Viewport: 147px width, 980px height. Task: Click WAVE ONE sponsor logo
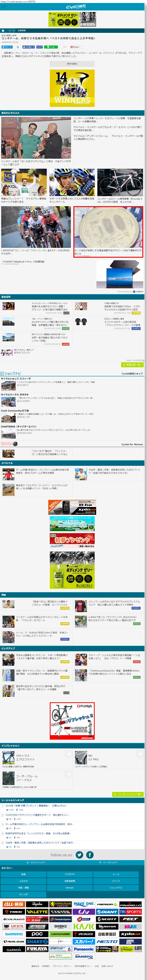[x=84, y=904]
